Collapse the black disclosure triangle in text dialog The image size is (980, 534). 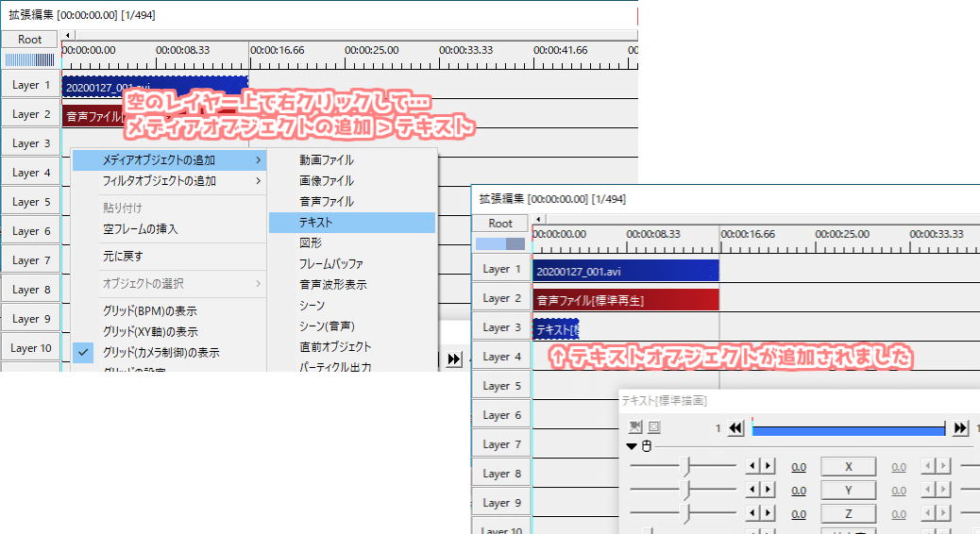[x=632, y=446]
